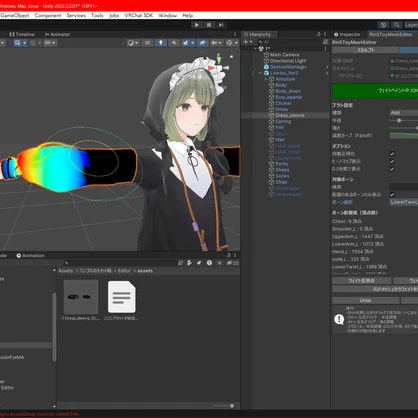Open the Undo History icon
The image size is (418, 418).
point(383,25)
